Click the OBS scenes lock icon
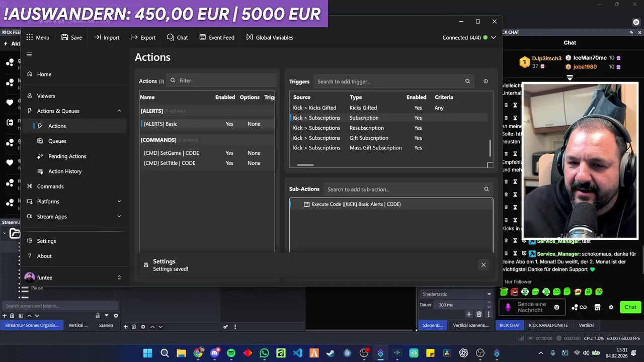 (98, 316)
